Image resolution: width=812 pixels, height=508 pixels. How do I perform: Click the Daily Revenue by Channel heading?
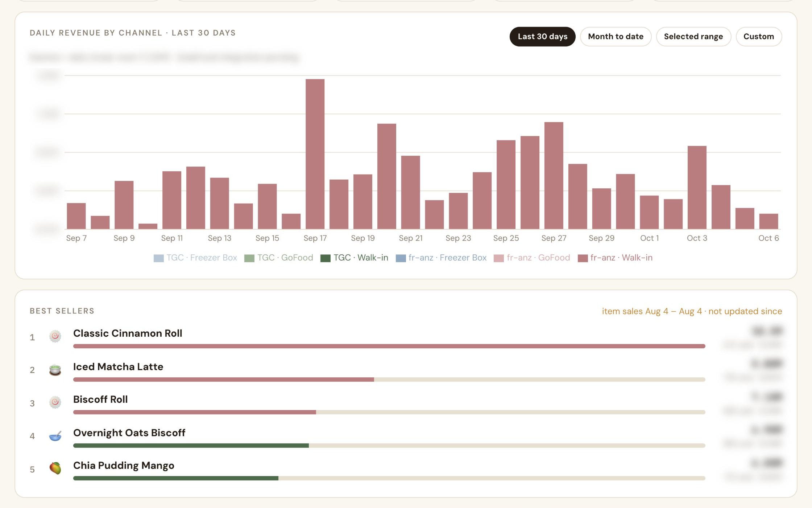tap(133, 33)
